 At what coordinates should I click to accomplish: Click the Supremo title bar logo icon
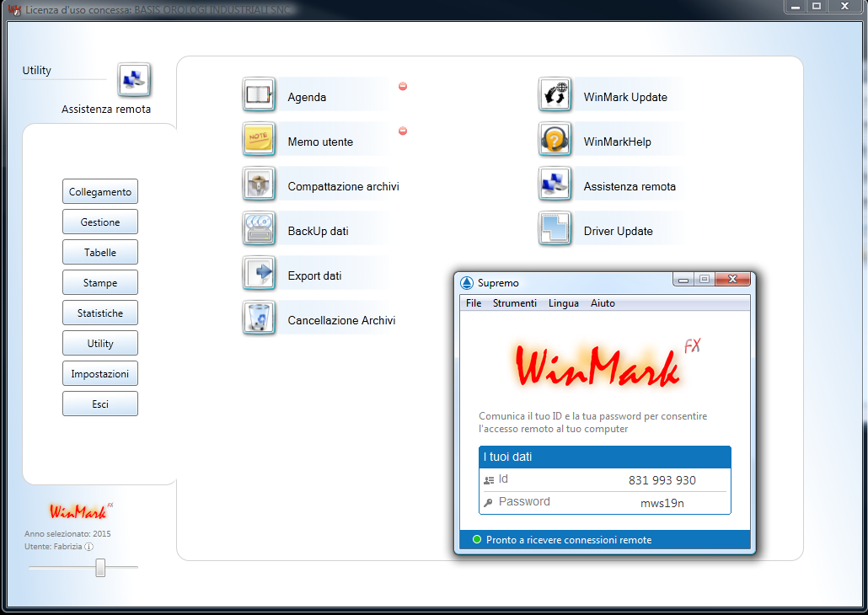click(467, 283)
